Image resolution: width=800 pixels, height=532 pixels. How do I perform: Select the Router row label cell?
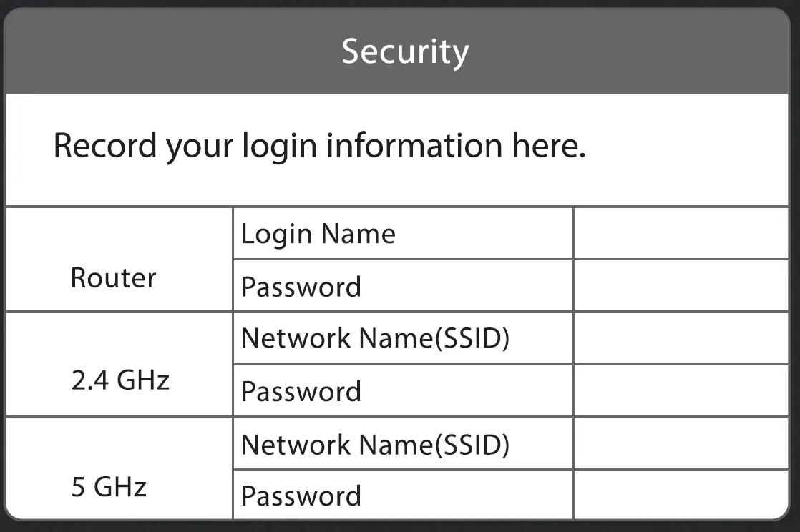[114, 277]
